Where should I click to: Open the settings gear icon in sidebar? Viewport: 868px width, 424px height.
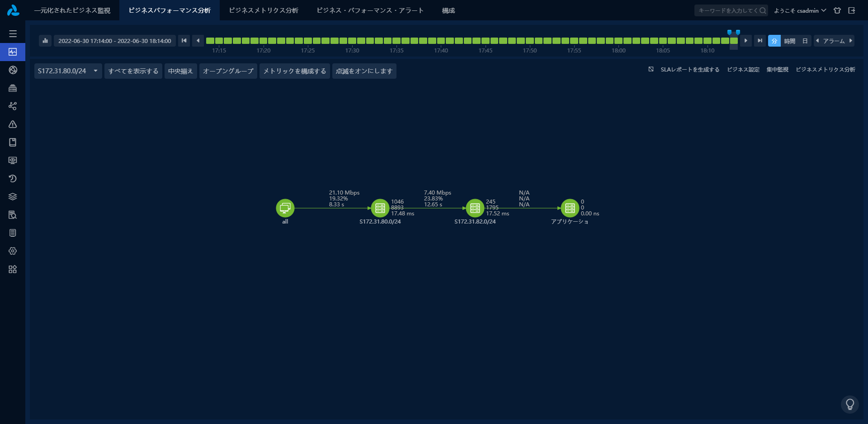point(13,251)
